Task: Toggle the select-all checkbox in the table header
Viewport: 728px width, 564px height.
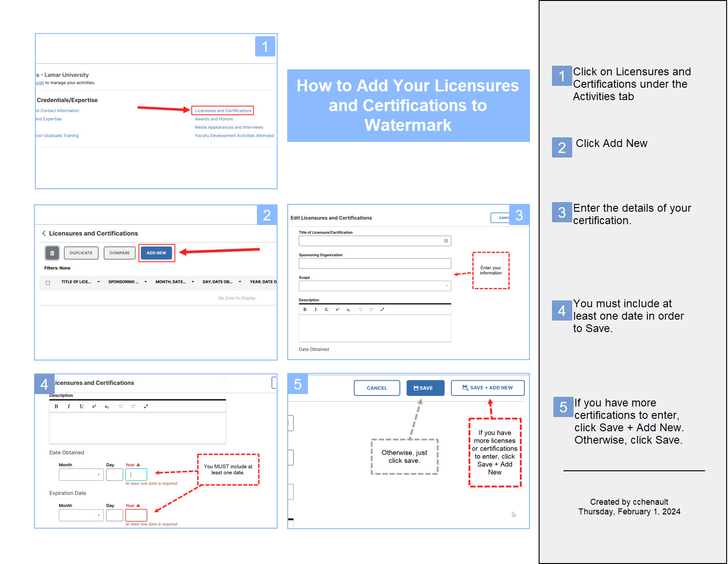Action: point(48,282)
